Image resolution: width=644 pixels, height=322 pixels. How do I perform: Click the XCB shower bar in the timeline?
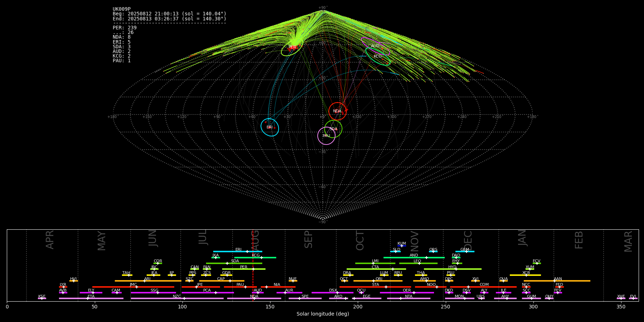525,275
